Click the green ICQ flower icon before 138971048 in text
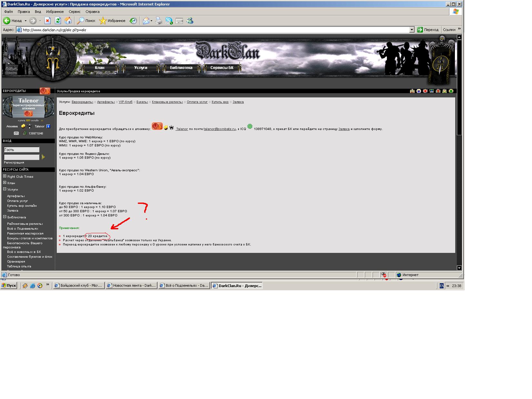Screen dimensions: 532x399 (x=250, y=126)
